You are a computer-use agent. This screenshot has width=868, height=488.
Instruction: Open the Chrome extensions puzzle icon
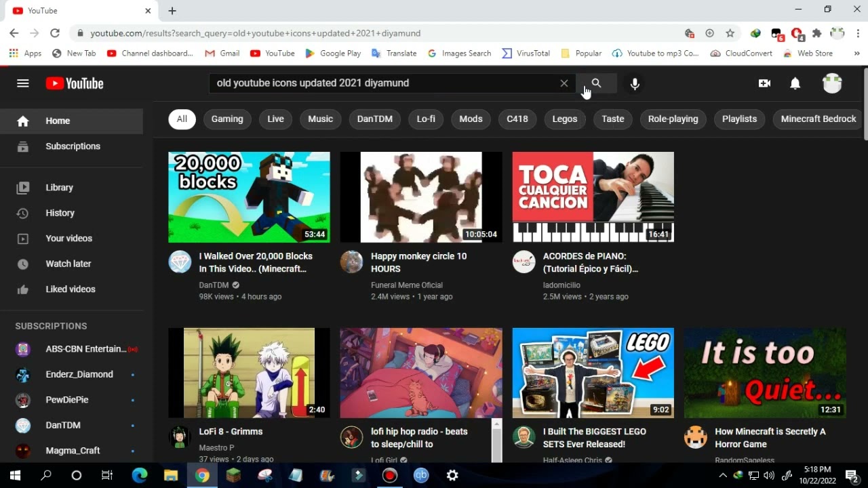[817, 33]
